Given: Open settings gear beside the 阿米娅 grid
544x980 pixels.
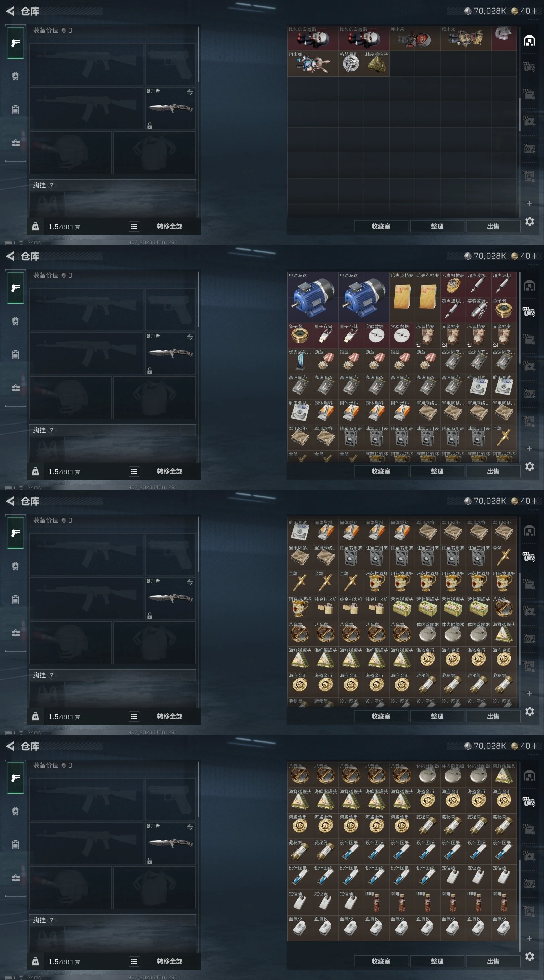Looking at the screenshot, I should pyautogui.click(x=530, y=222).
